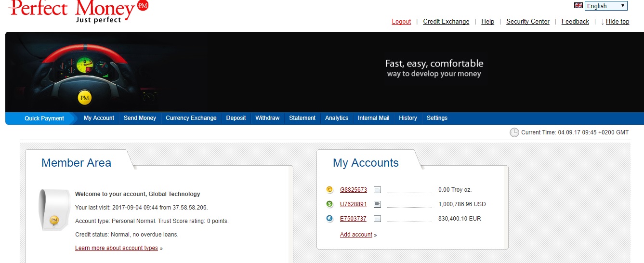Open the Help link
This screenshot has width=644, height=263.
(x=488, y=22)
